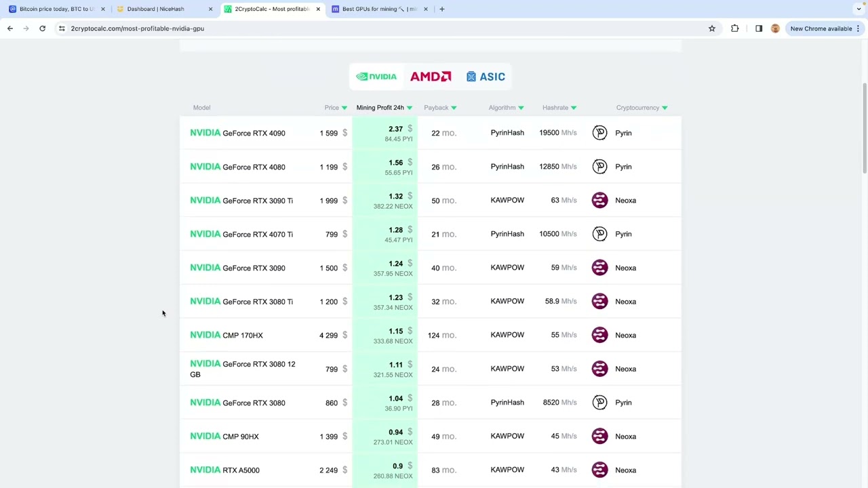Click the NVIDIA logo in RTX A5000 row
The height and width of the screenshot is (488, 868).
click(x=205, y=470)
